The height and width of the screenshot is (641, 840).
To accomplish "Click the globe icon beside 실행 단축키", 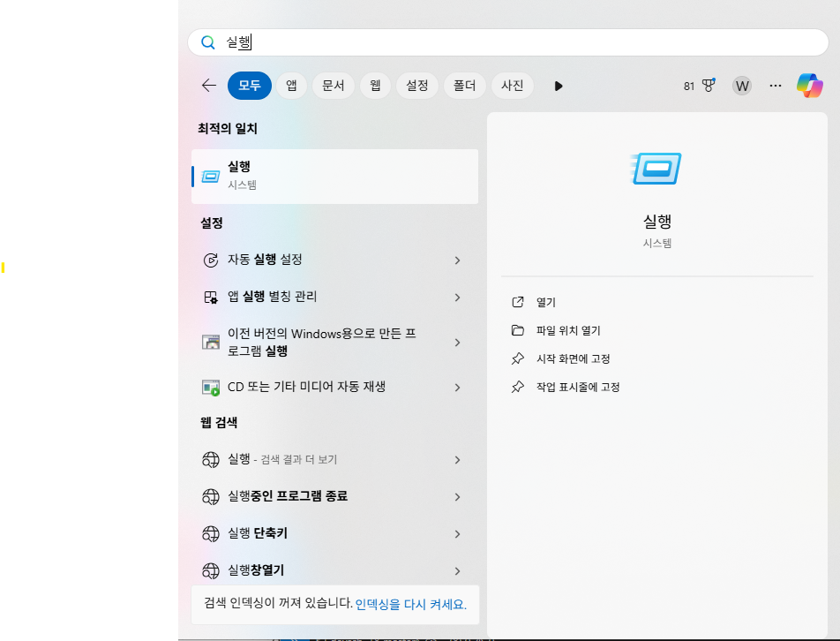I will tap(210, 533).
